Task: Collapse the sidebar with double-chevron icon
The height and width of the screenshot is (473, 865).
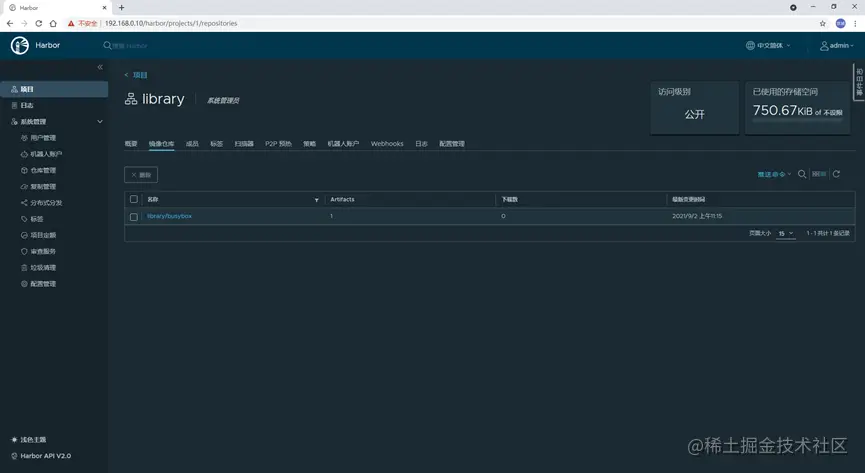Action: pyautogui.click(x=100, y=67)
